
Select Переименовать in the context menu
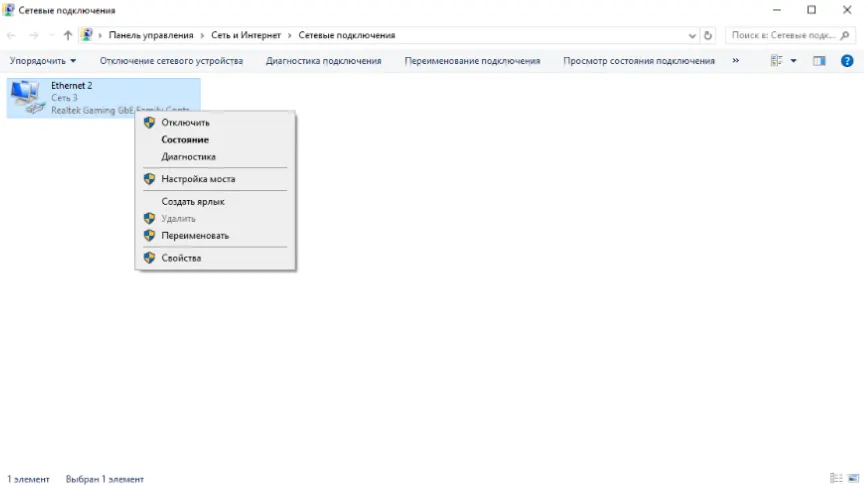pos(195,236)
